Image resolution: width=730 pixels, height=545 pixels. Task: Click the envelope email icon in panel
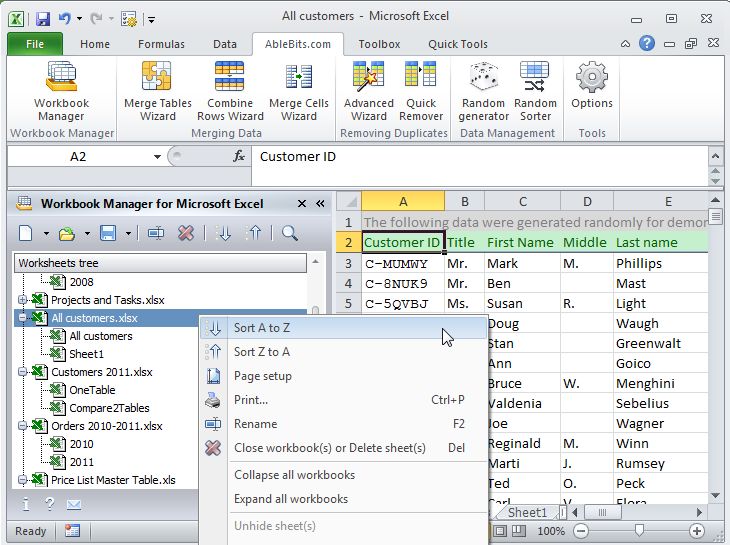pos(74,505)
